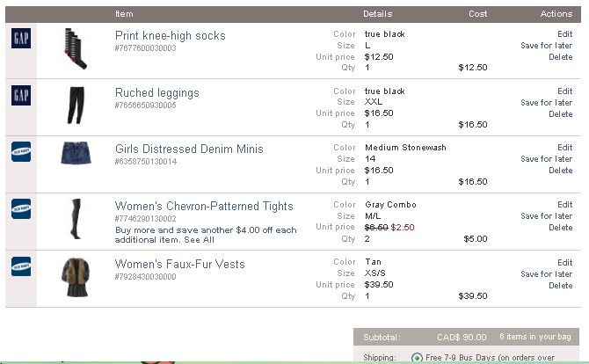Open the Ruched leggings product thumbnail
Viewport: 589px width, 364px height.
(x=76, y=106)
